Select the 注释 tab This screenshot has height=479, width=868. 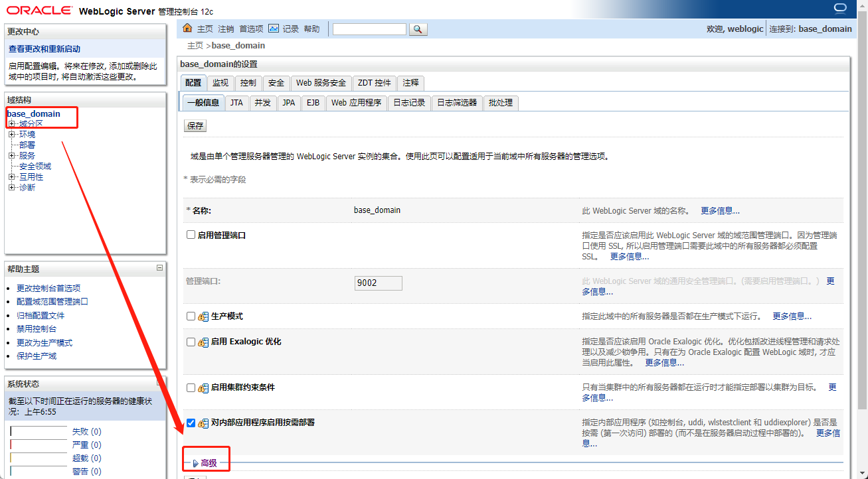tap(411, 83)
